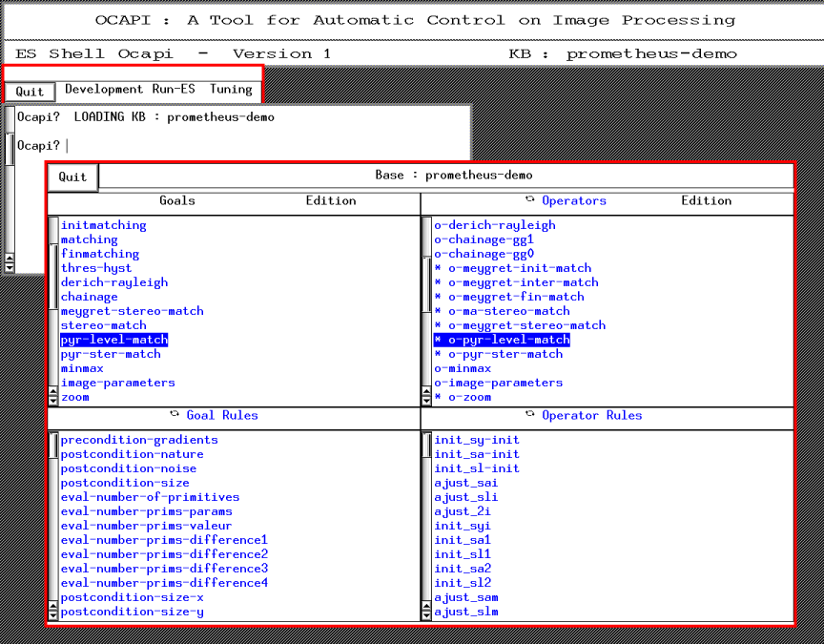Image resolution: width=824 pixels, height=644 pixels.
Task: Select the minmax goal
Action: (82, 368)
